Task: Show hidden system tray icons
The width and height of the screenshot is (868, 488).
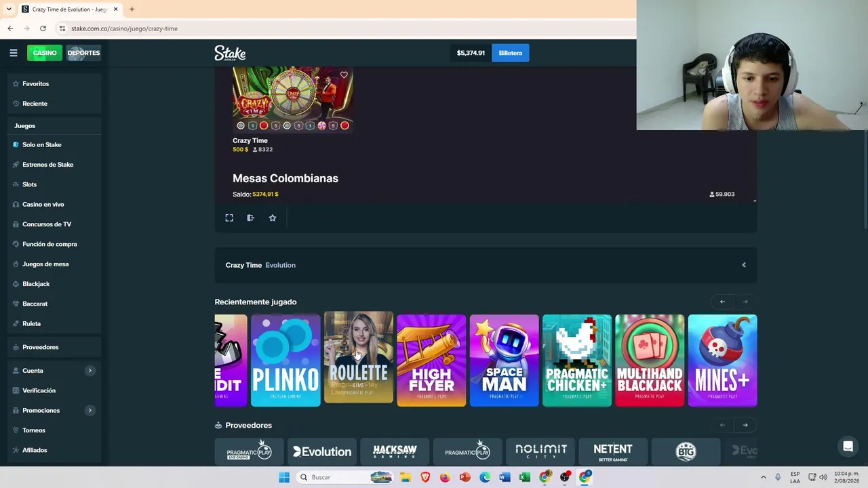Action: click(x=763, y=477)
